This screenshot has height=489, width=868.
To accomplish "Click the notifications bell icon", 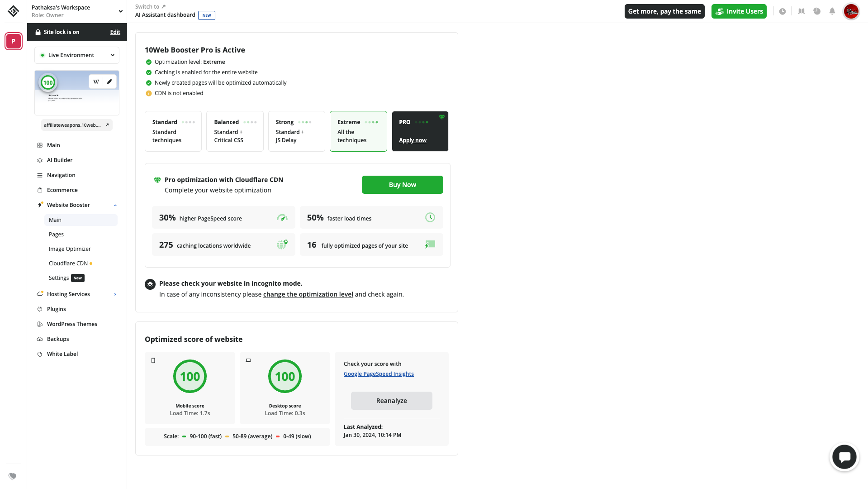I will pyautogui.click(x=832, y=11).
